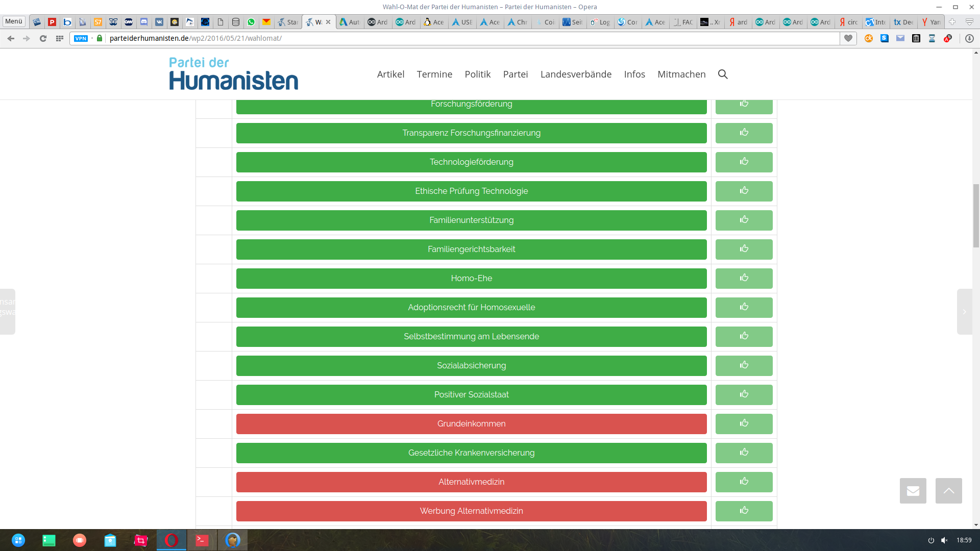This screenshot has width=980, height=551.
Task: Click the green Sozialabsicherung button
Action: 471,366
